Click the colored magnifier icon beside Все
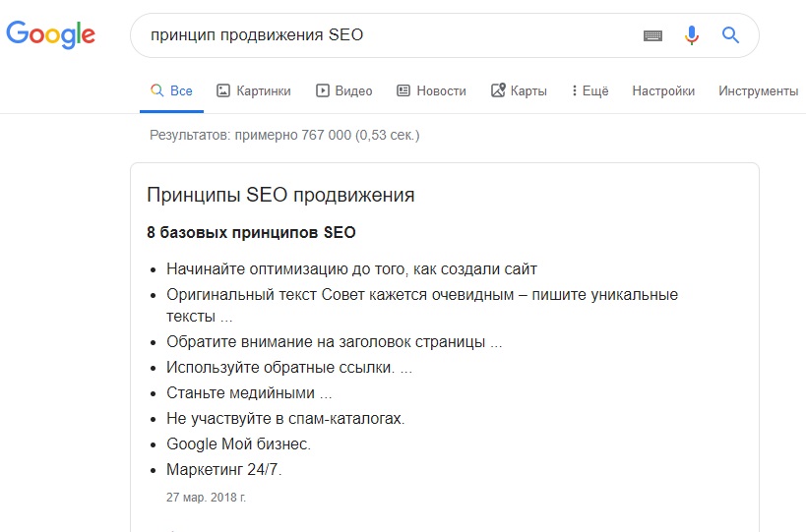 click(156, 90)
